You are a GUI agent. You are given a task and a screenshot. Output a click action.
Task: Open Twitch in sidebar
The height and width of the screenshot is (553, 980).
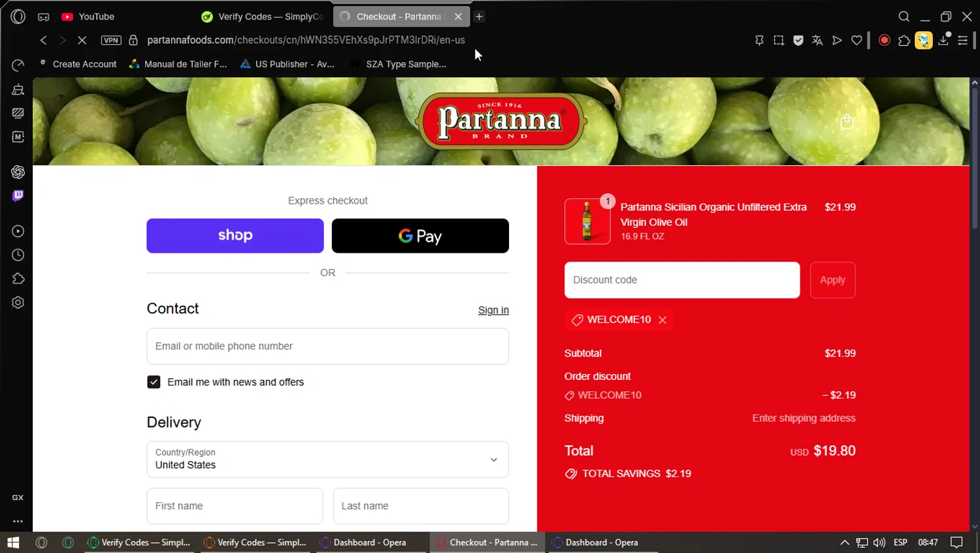coord(18,196)
